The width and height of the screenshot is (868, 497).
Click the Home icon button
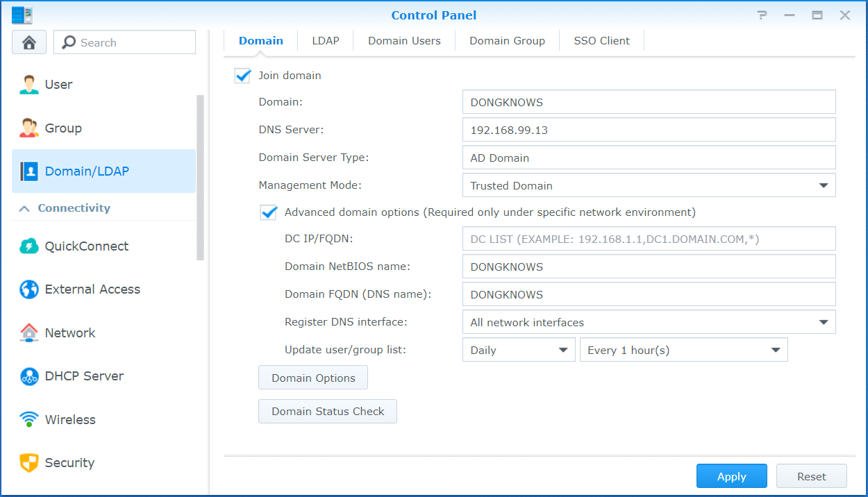coord(29,42)
